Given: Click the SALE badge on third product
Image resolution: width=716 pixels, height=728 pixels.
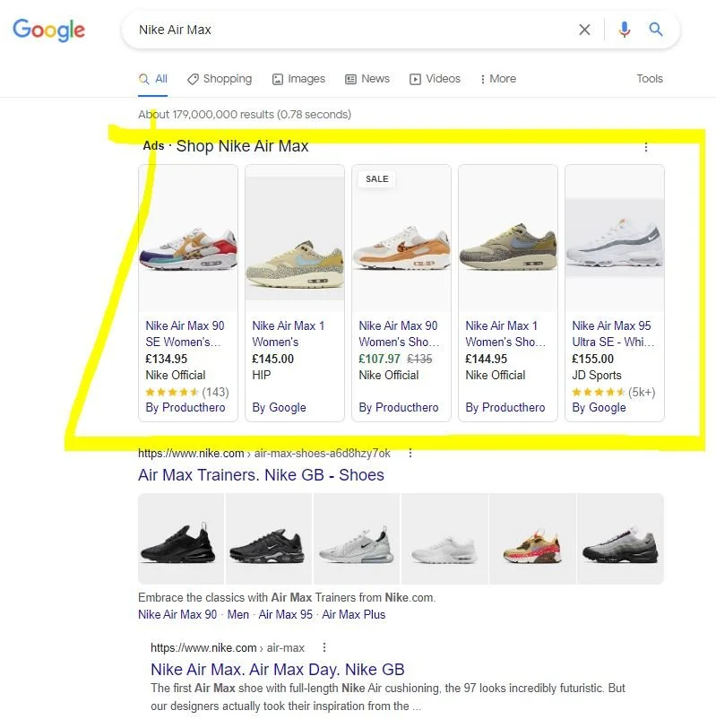Looking at the screenshot, I should point(376,179).
